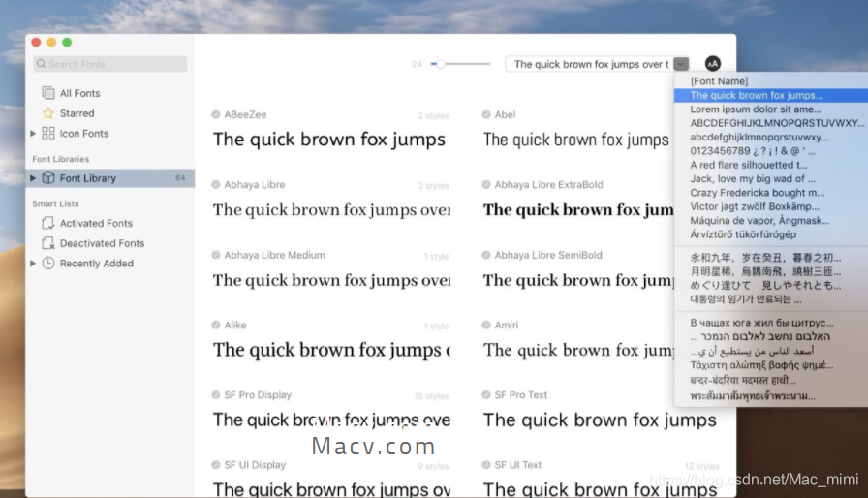Screen dimensions: 868x498
Task: Click the All Fonts icon in sidebar
Action: pos(48,93)
